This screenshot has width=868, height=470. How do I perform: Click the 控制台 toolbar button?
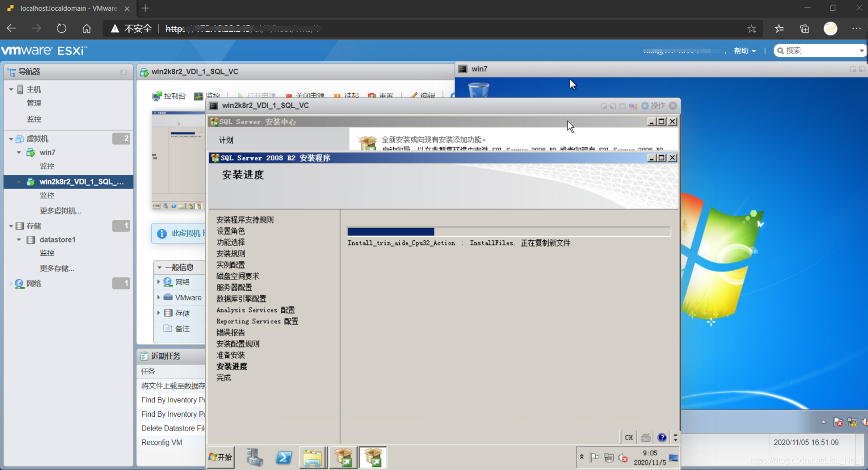(169, 96)
